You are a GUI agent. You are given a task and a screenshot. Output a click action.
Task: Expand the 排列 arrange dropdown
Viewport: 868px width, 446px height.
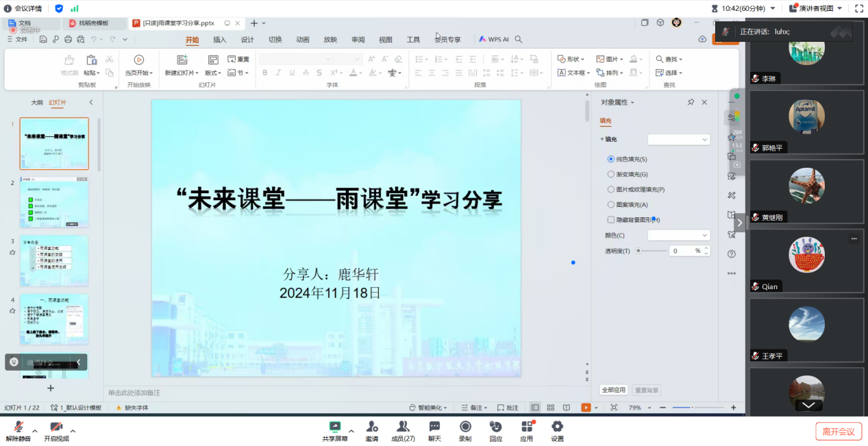[x=610, y=73]
